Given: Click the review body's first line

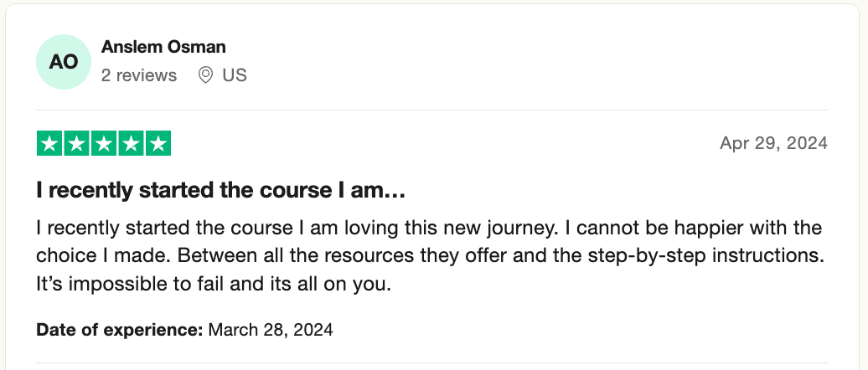Looking at the screenshot, I should [x=429, y=228].
